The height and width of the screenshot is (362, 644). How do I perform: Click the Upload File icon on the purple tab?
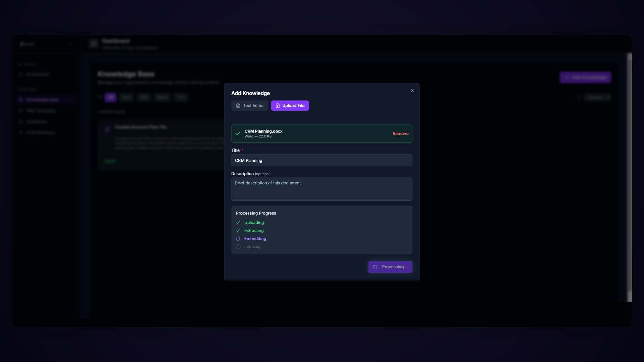tap(278, 106)
